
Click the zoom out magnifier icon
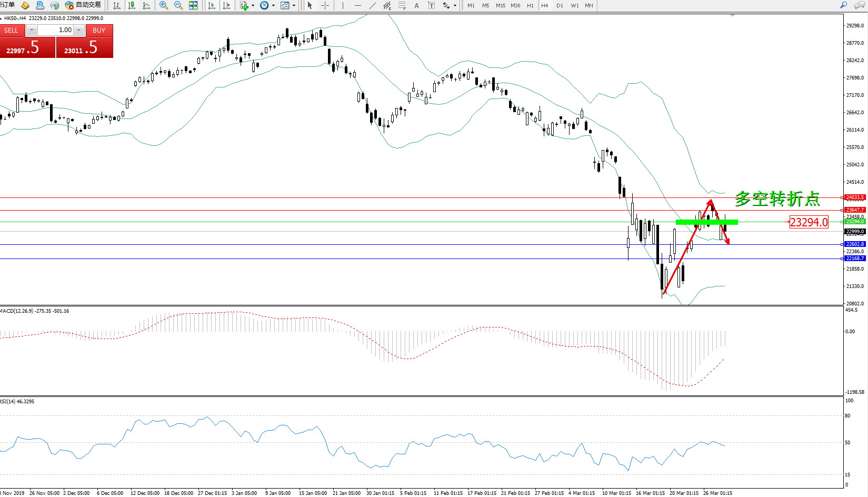178,5
